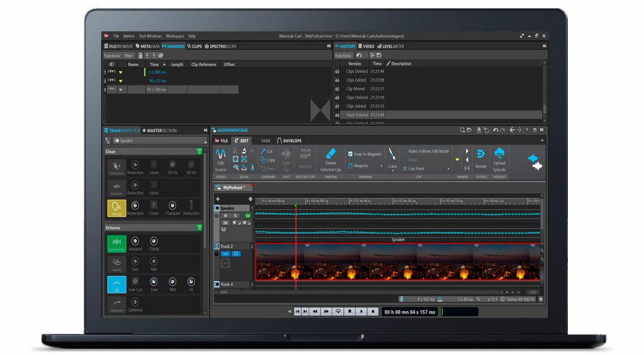Click the EQ Mid knob
The image size is (644, 355).
(x=172, y=281)
